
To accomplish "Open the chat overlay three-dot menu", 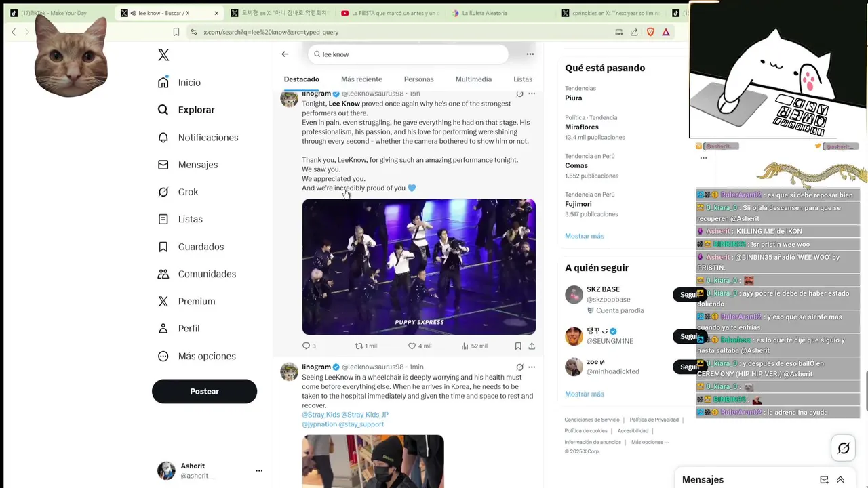I will [x=703, y=158].
